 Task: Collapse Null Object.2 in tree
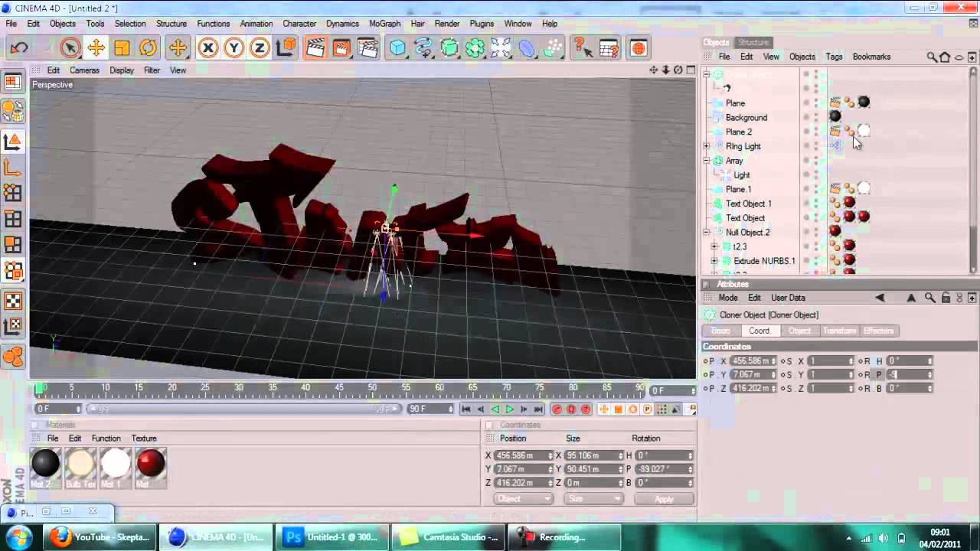point(707,232)
